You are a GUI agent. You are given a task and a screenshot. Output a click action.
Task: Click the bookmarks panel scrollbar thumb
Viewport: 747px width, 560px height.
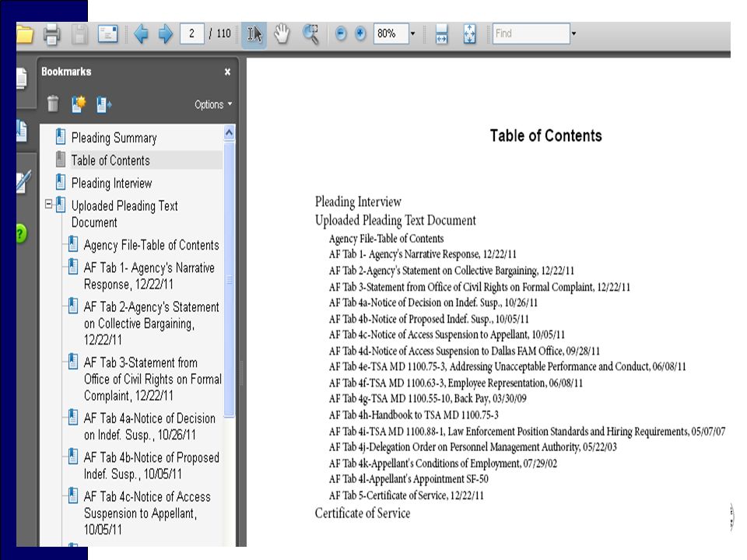click(229, 279)
